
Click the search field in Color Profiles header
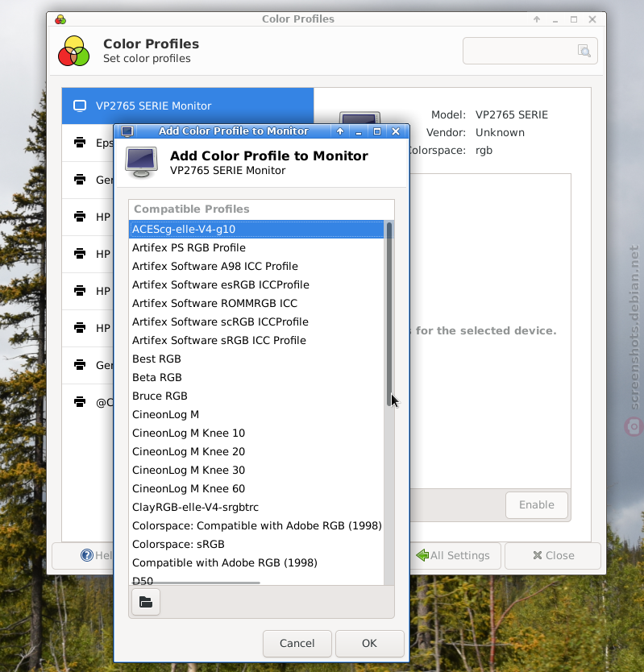click(530, 51)
